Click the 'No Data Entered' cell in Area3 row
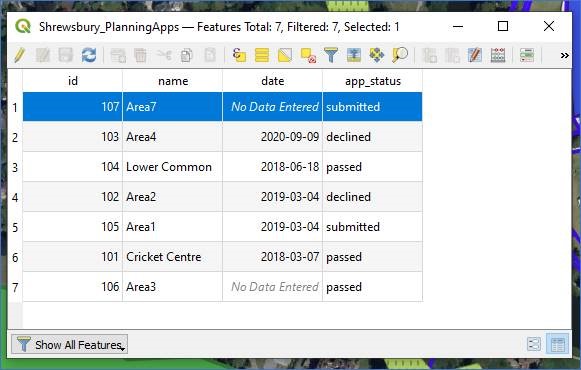 (273, 287)
